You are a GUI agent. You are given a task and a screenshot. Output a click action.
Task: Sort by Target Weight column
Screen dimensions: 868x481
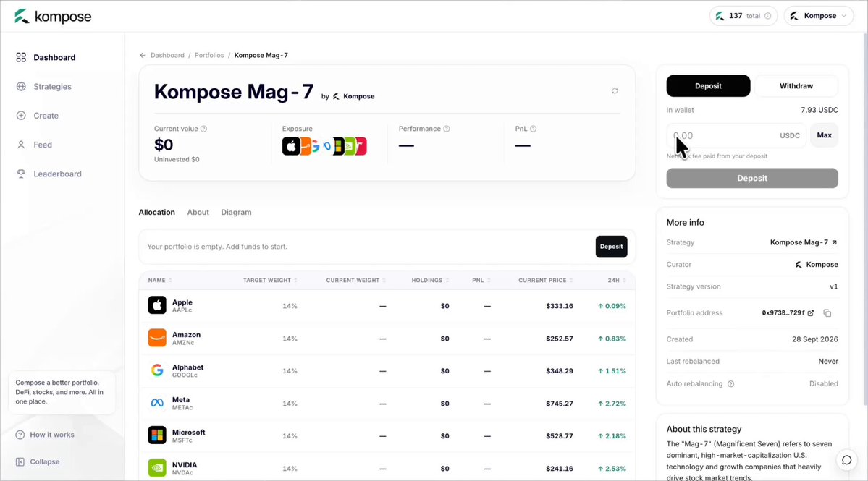pyautogui.click(x=270, y=281)
